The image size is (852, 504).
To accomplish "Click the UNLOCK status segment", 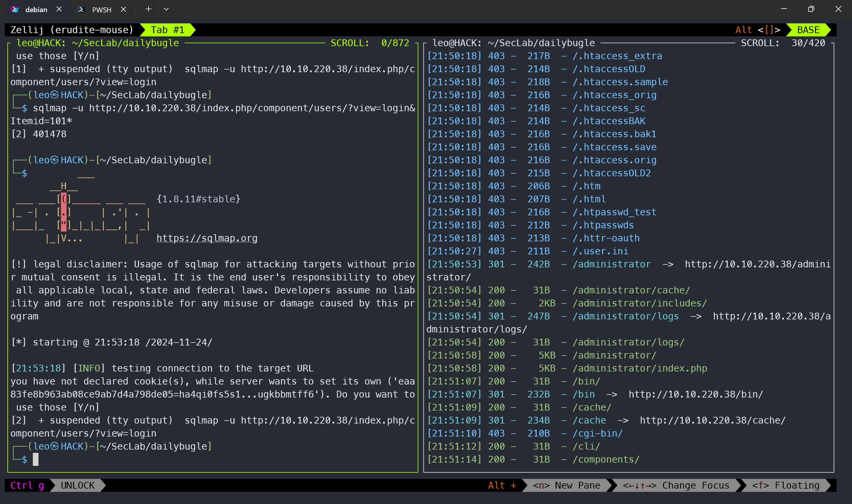I will click(x=78, y=485).
